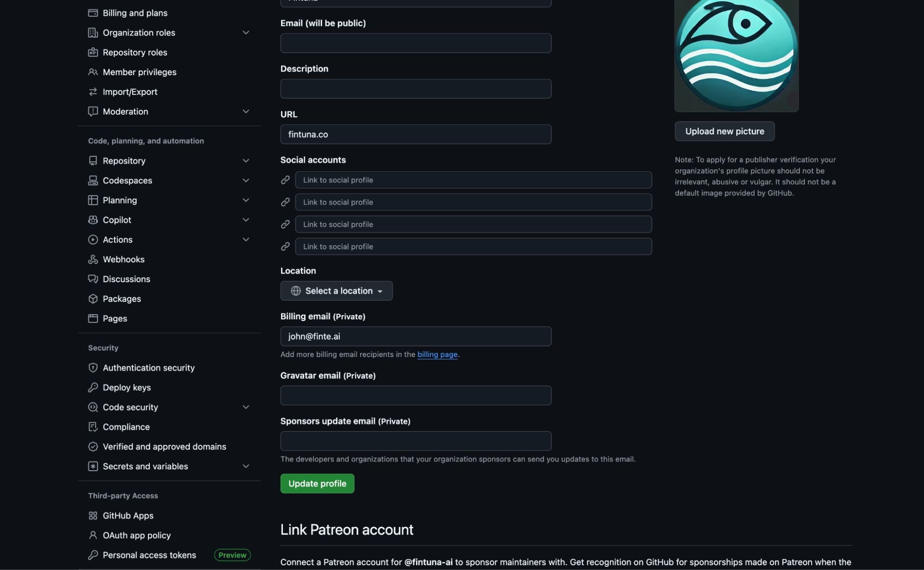Click the Authentication security shield icon
The height and width of the screenshot is (570, 924).
[93, 368]
